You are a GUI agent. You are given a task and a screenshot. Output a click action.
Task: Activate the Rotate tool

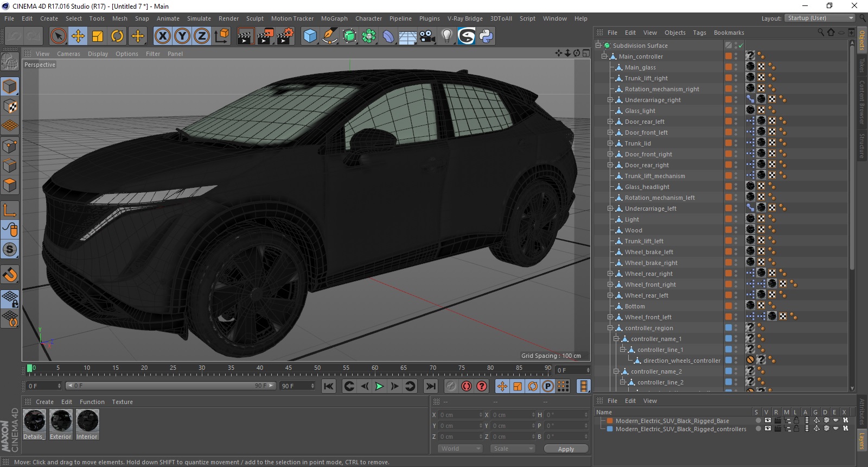click(x=117, y=36)
